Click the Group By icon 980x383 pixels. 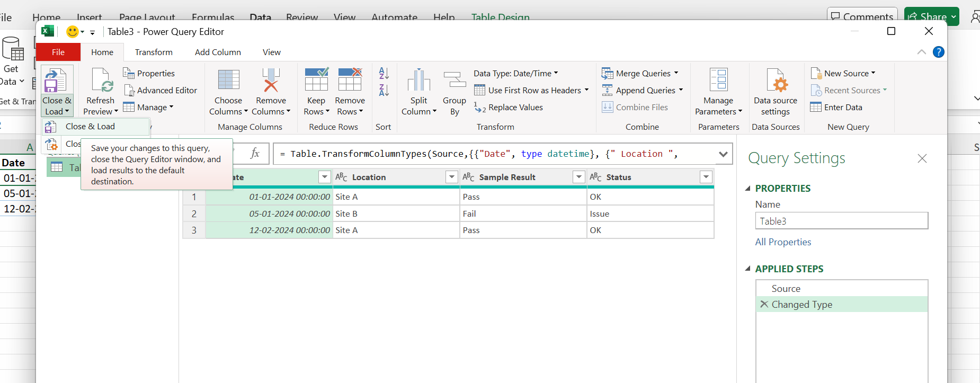(x=455, y=80)
